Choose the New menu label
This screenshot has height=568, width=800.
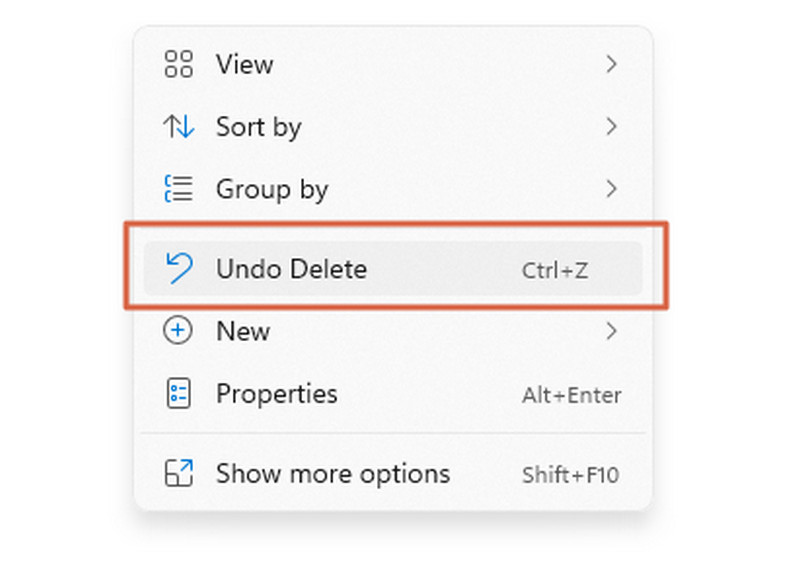point(243,332)
